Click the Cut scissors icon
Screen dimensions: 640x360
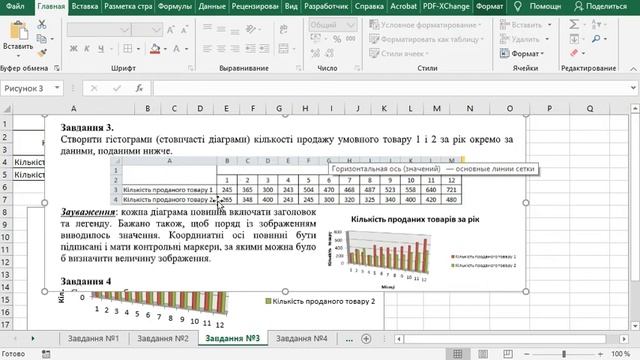42,24
